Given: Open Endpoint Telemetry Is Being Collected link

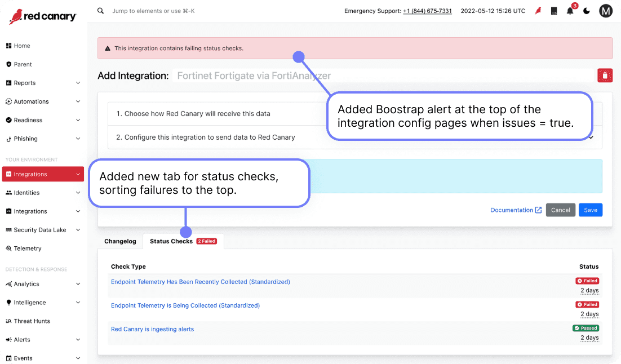Looking at the screenshot, I should point(185,305).
